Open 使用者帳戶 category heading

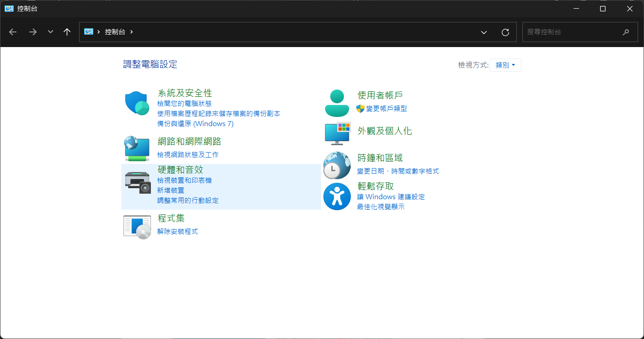pyautogui.click(x=380, y=95)
